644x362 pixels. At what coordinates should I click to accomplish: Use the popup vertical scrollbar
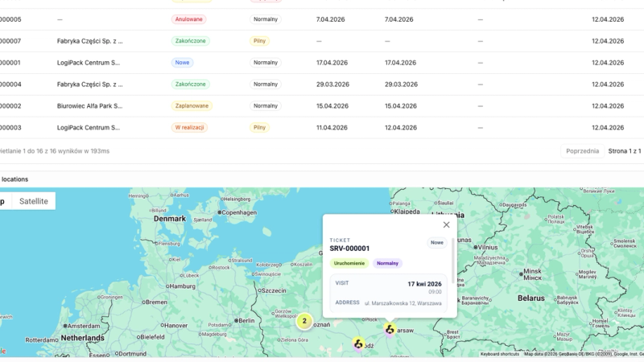point(453,261)
